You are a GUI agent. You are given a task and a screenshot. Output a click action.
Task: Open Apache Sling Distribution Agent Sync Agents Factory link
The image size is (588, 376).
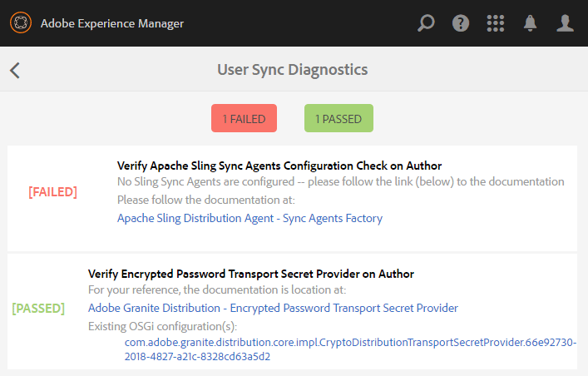tap(250, 218)
